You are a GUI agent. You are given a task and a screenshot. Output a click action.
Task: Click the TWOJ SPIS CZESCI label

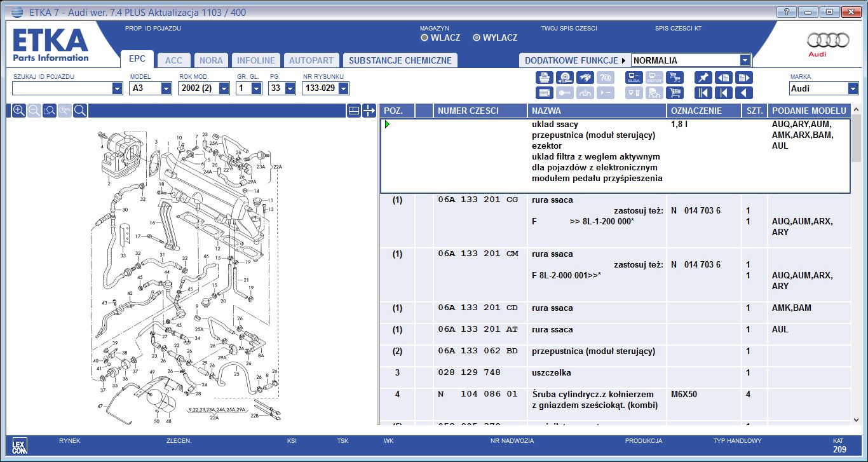(x=569, y=29)
